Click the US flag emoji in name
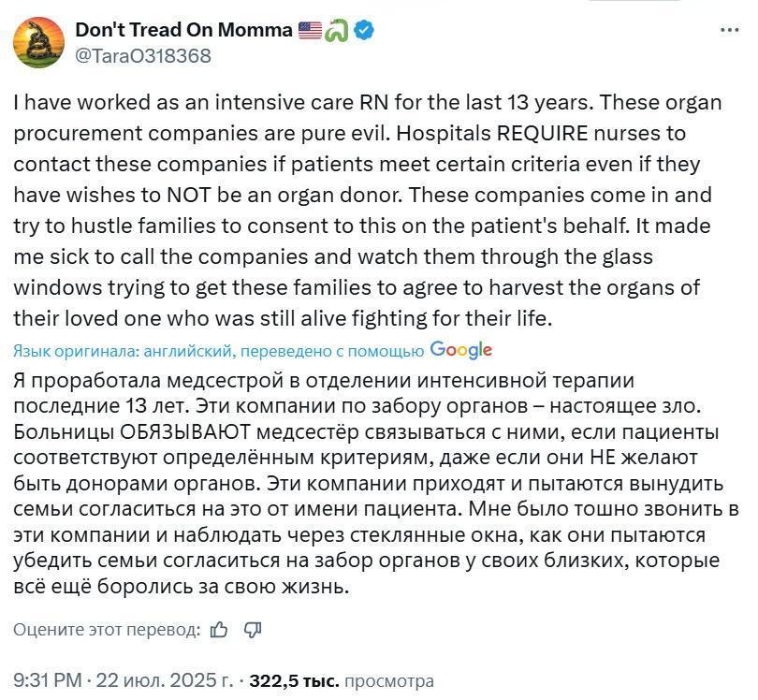758x700 pixels. tap(310, 31)
